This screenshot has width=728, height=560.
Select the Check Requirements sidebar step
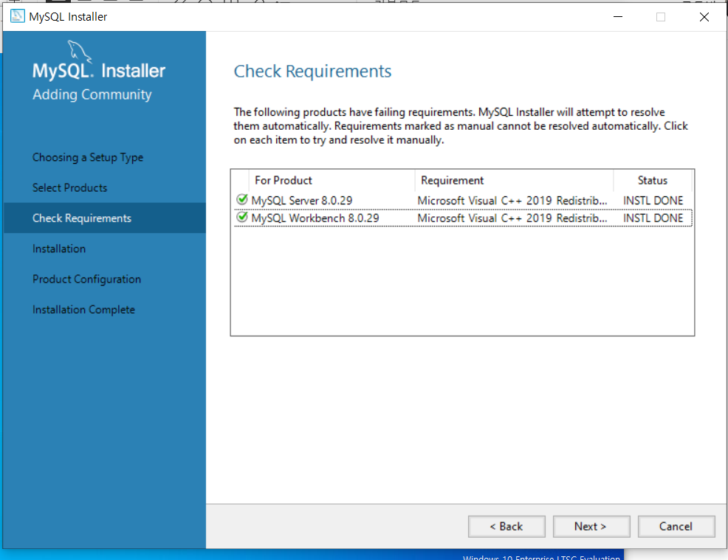click(x=104, y=218)
